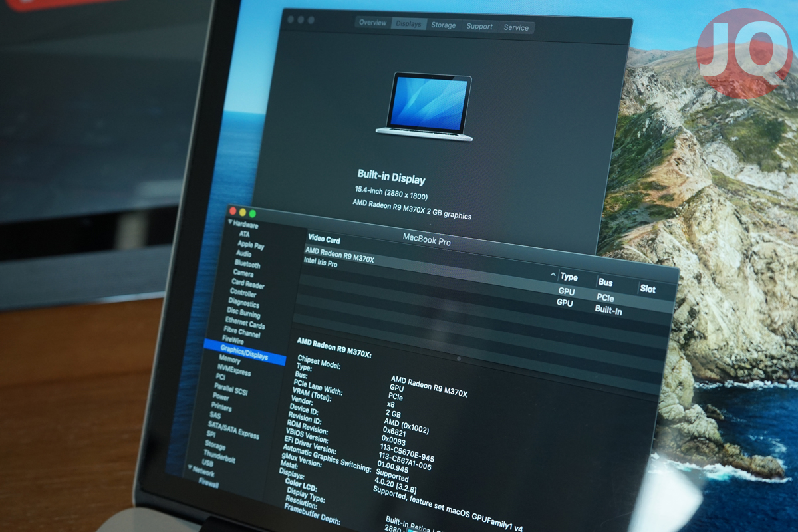The image size is (798, 532).
Task: Select the Camera sidebar item
Action: pos(243,273)
